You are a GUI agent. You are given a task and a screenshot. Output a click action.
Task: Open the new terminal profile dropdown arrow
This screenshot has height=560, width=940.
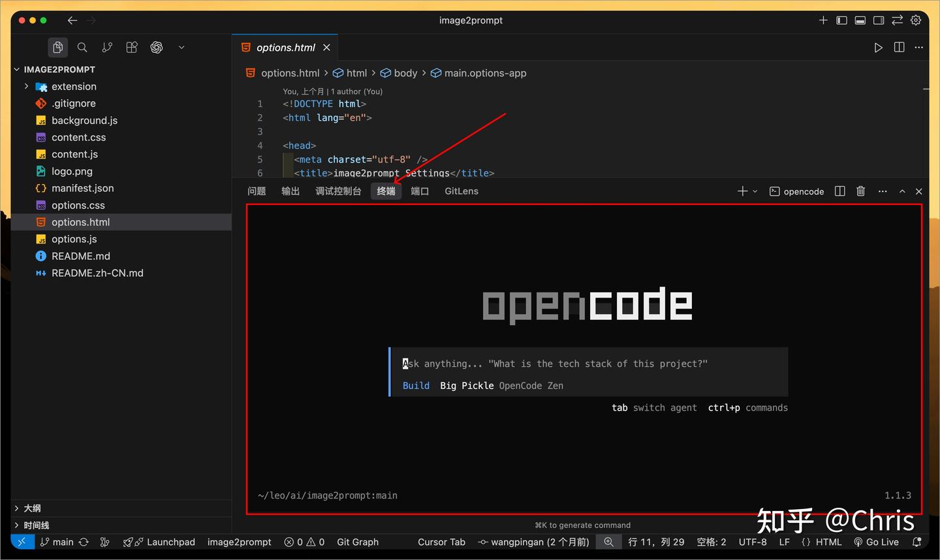click(x=755, y=191)
